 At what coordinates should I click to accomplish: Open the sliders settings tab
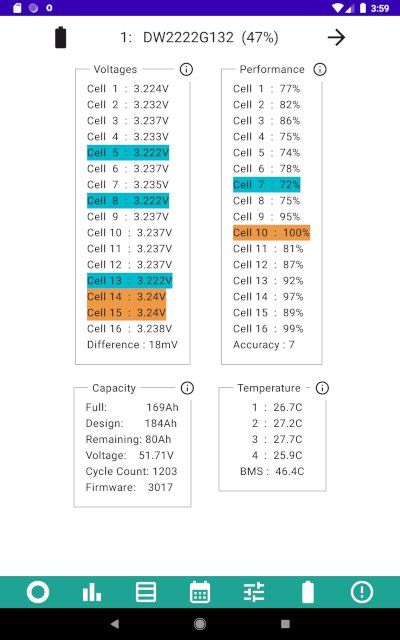click(x=254, y=592)
